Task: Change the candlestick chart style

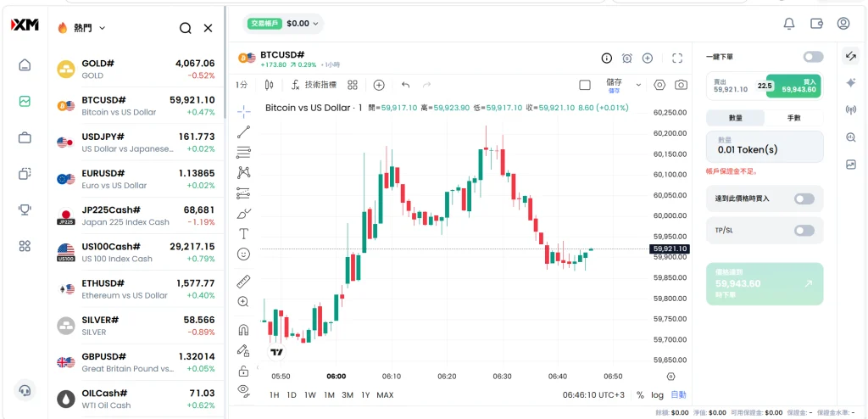Action: [270, 85]
